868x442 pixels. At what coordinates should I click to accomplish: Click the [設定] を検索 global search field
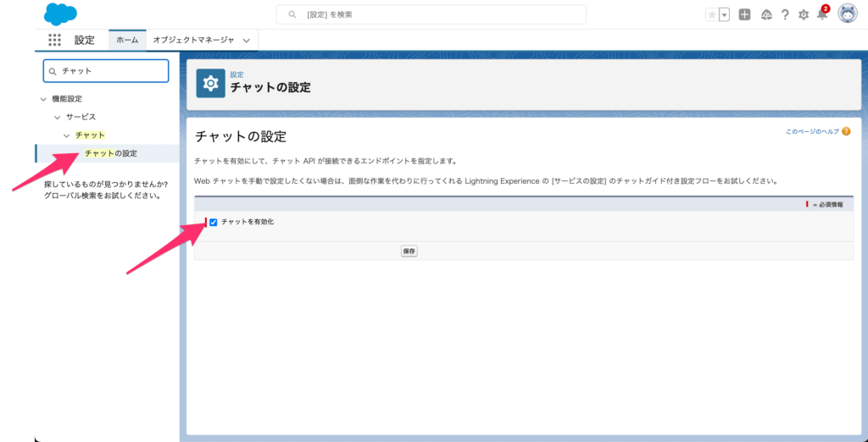pyautogui.click(x=431, y=15)
